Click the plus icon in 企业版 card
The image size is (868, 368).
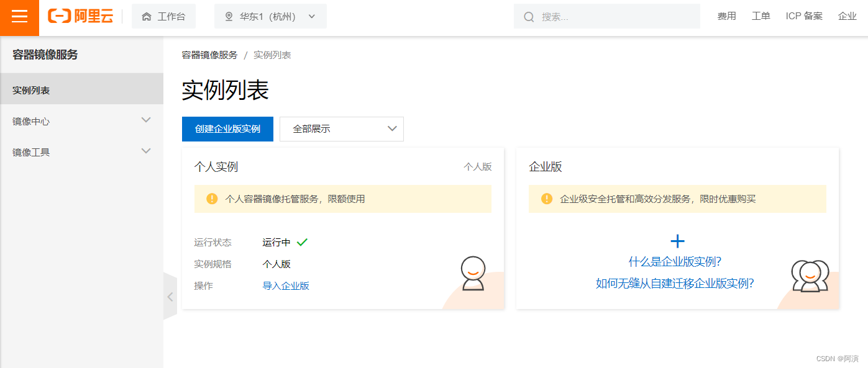tap(677, 241)
